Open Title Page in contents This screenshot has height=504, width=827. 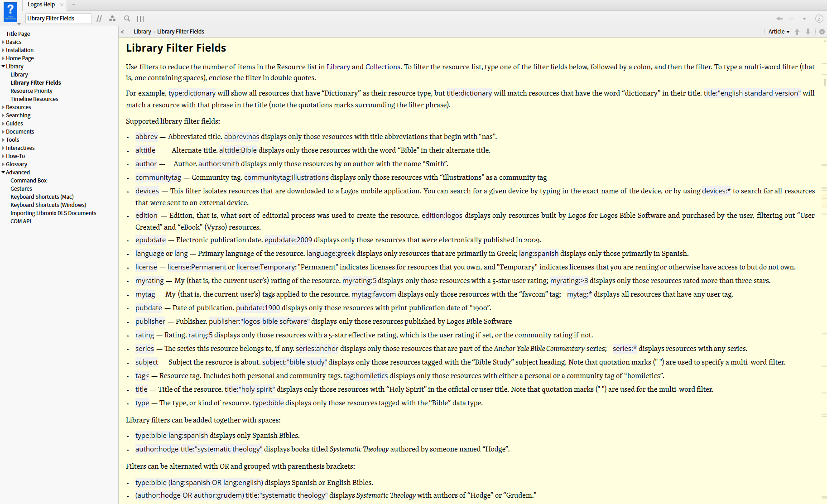(x=18, y=34)
